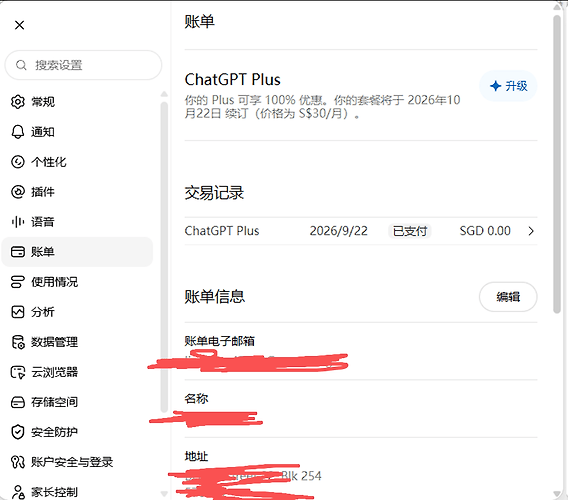Click 编辑 to edit billing info
The image size is (568, 500).
(508, 297)
